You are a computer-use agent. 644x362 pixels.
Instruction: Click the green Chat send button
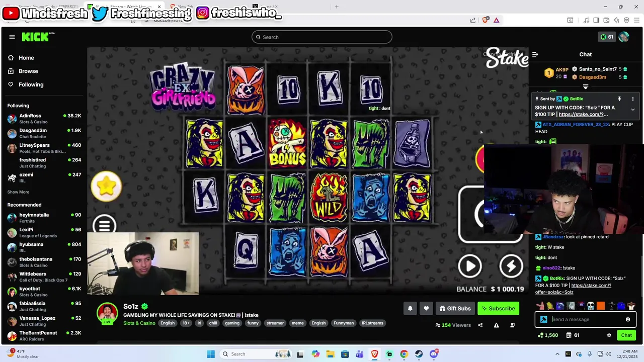[626, 335]
